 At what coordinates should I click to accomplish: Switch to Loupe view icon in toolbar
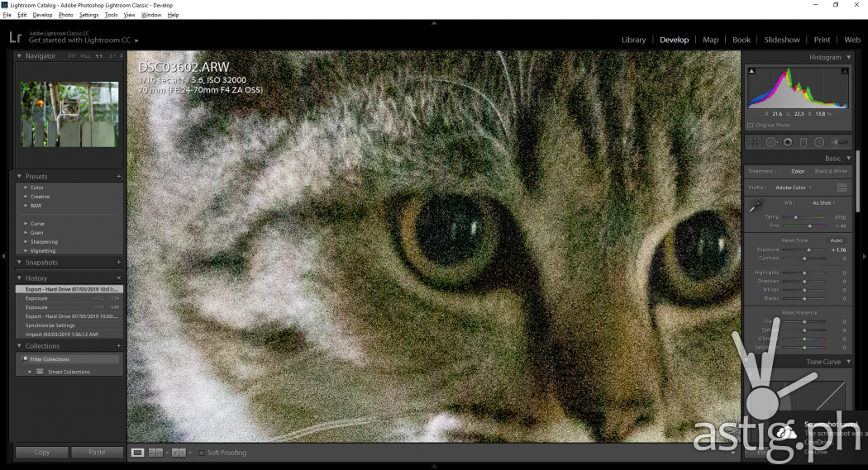[x=137, y=453]
